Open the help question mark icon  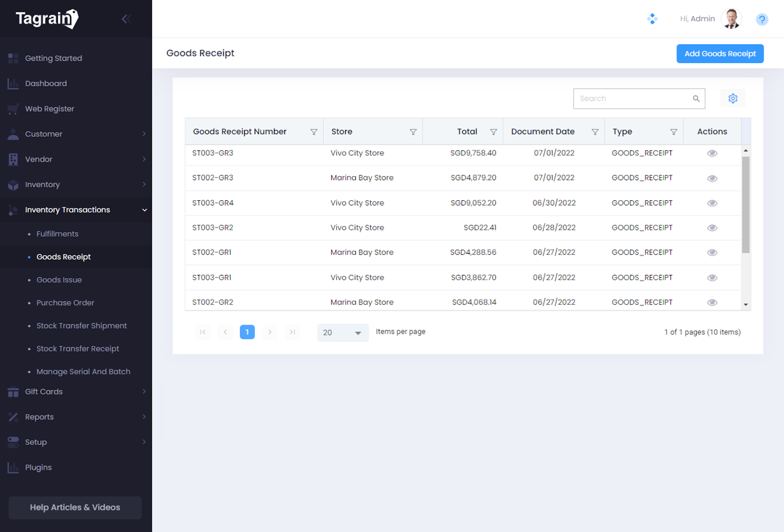coord(761,20)
